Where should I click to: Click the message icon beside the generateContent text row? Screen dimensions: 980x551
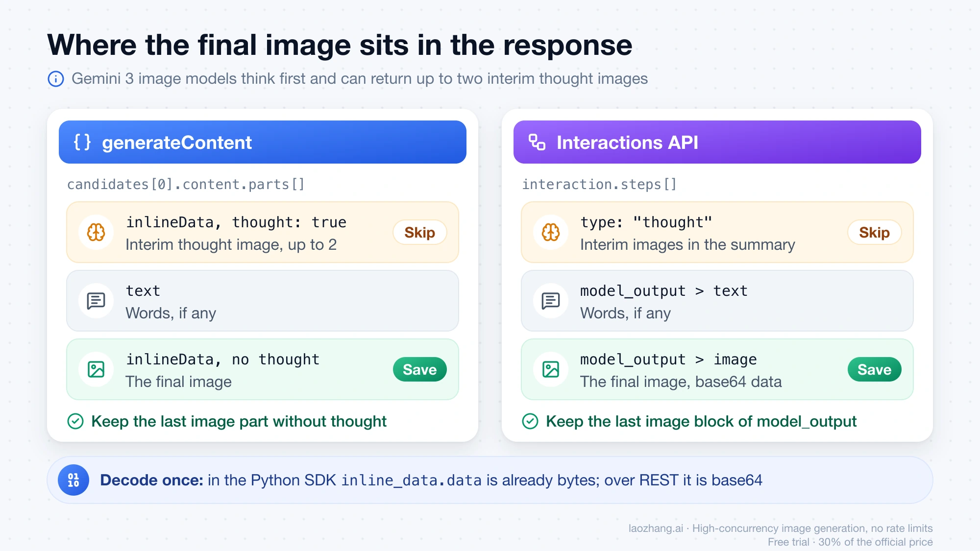(96, 301)
